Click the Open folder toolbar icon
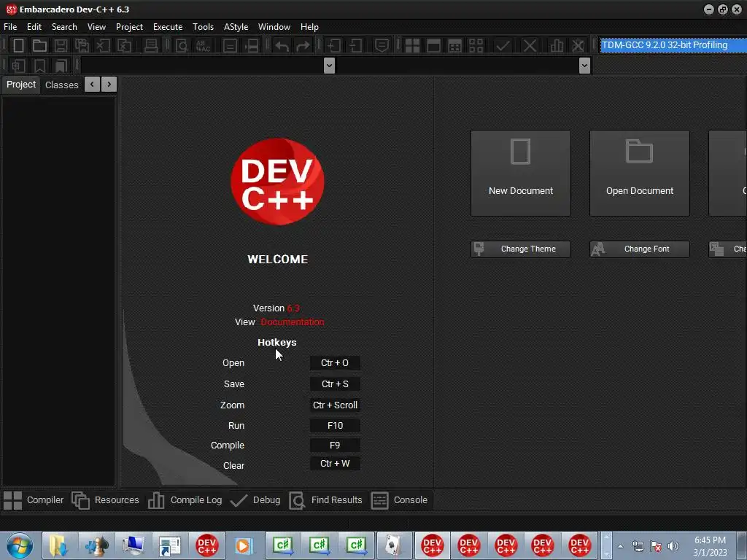This screenshot has width=747, height=560. (39, 46)
